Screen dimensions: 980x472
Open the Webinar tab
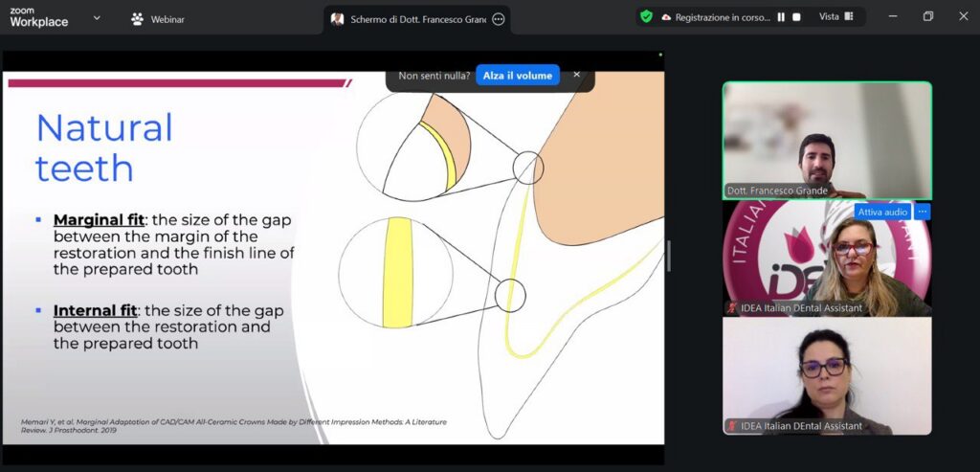click(x=158, y=19)
